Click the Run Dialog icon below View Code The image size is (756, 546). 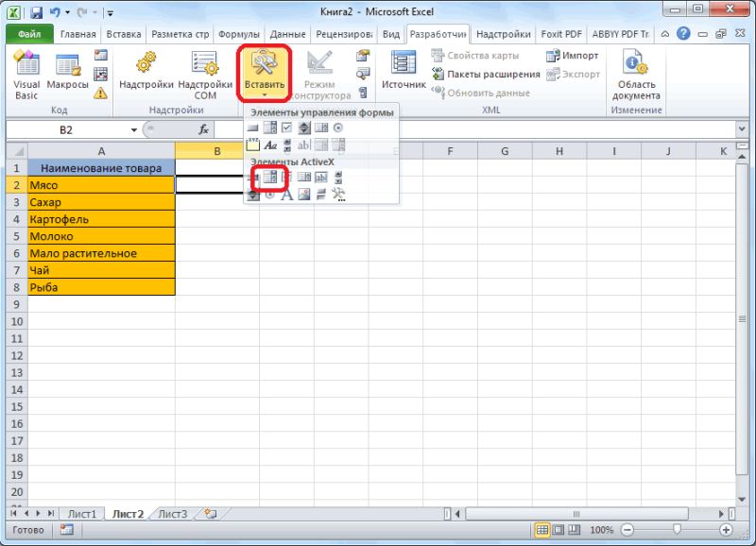363,93
